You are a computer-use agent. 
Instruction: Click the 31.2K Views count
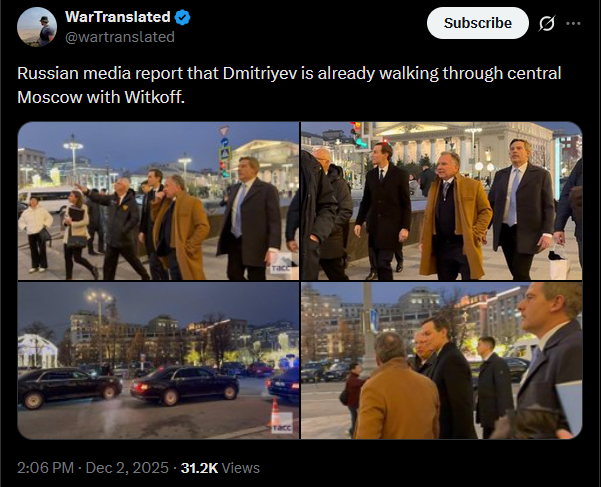220,468
